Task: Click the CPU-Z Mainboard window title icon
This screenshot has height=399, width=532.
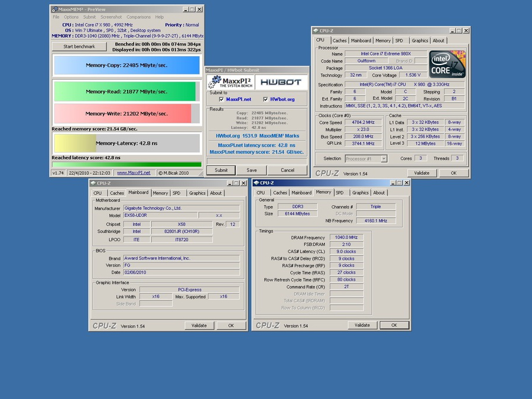Action: click(x=93, y=183)
